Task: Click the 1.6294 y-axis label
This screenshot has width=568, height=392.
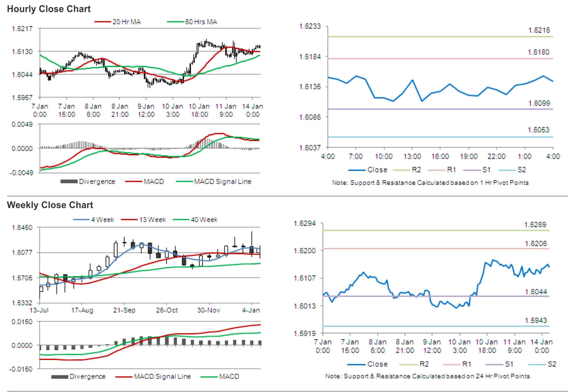Action: click(305, 224)
